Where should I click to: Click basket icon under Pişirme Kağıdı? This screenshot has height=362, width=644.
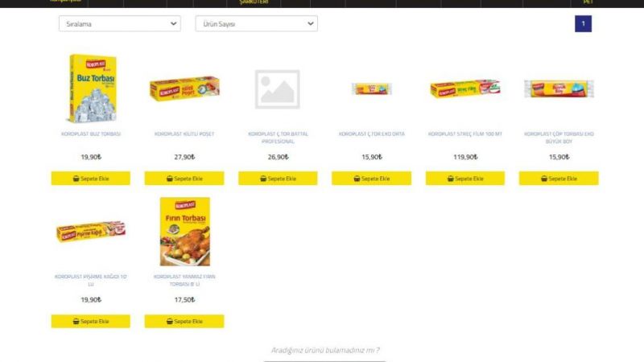(76, 321)
